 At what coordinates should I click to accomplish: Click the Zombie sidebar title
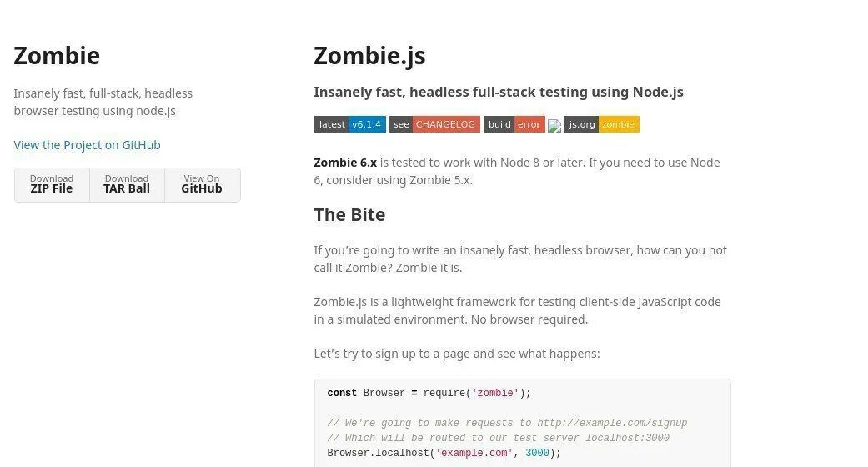pos(57,56)
